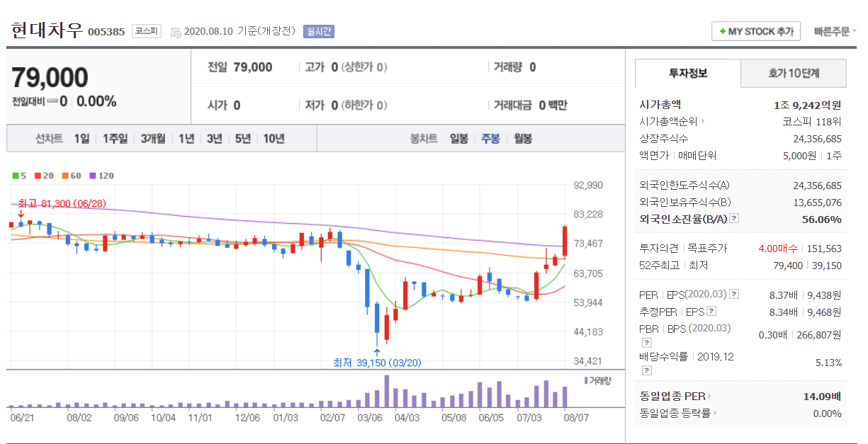Click the purple 거래량 legend marker

pyautogui.click(x=586, y=380)
